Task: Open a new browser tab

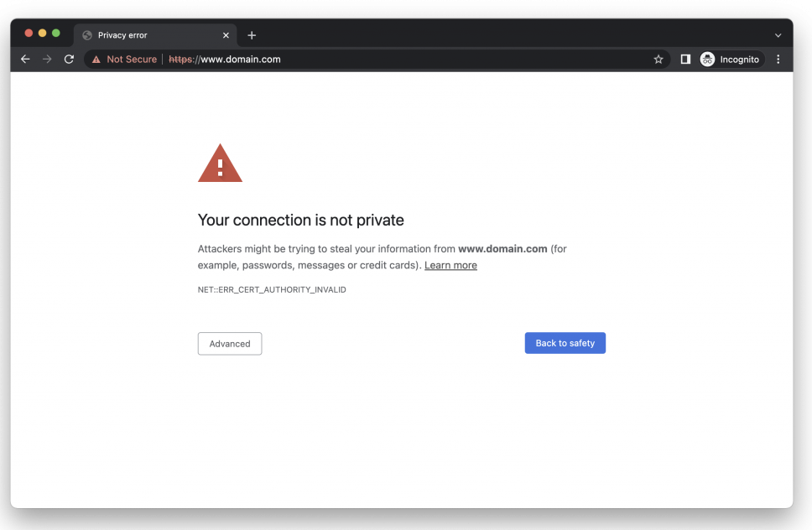Action: pos(252,34)
